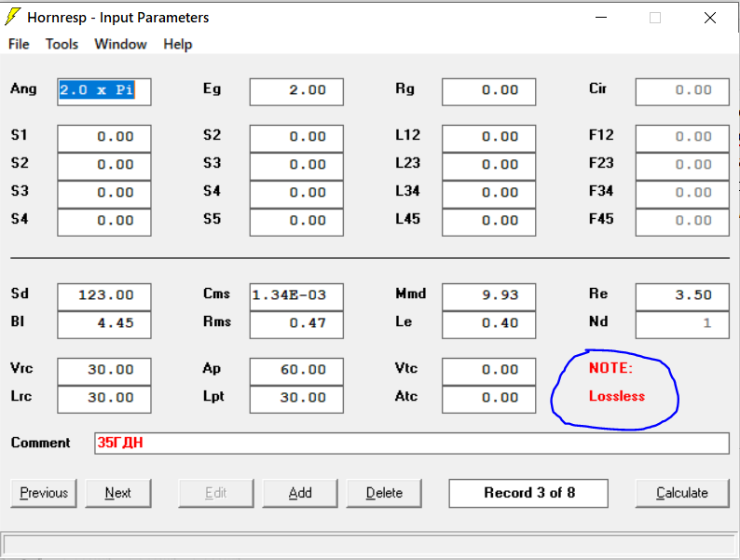The height and width of the screenshot is (560, 740).
Task: Click the Cms field 1.34E-03
Action: click(x=296, y=296)
